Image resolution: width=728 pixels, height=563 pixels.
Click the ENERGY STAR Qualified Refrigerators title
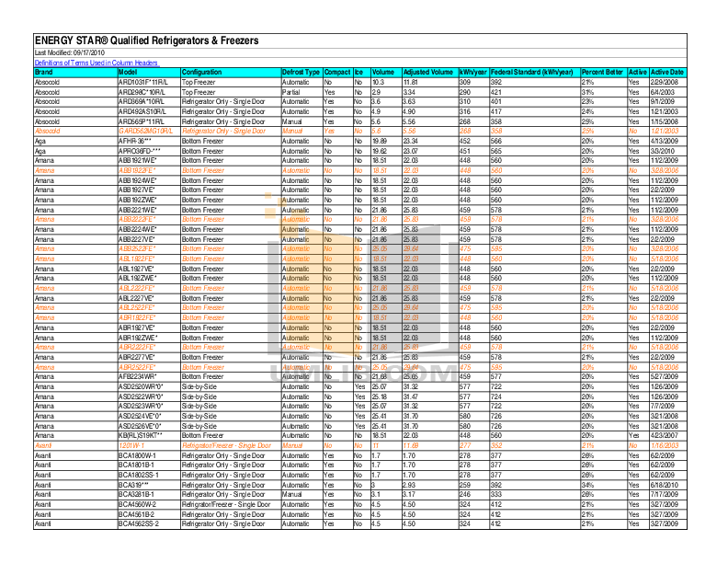146,40
